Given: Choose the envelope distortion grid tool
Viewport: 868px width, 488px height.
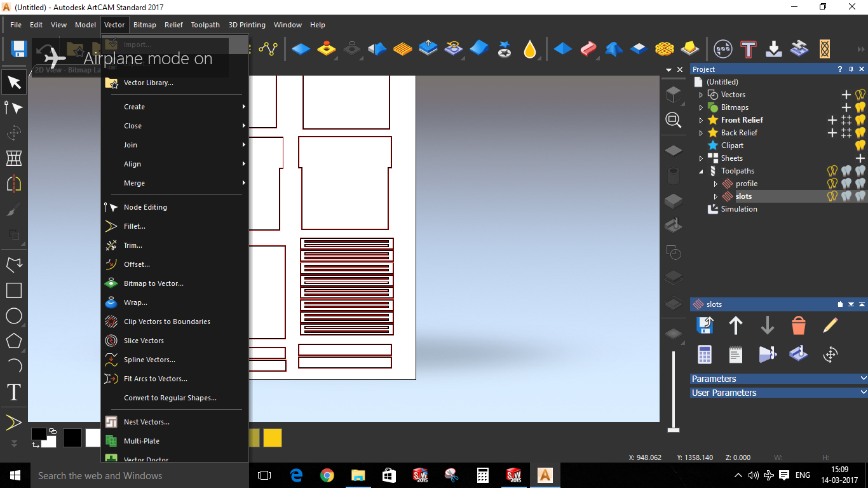Looking at the screenshot, I should [14, 158].
